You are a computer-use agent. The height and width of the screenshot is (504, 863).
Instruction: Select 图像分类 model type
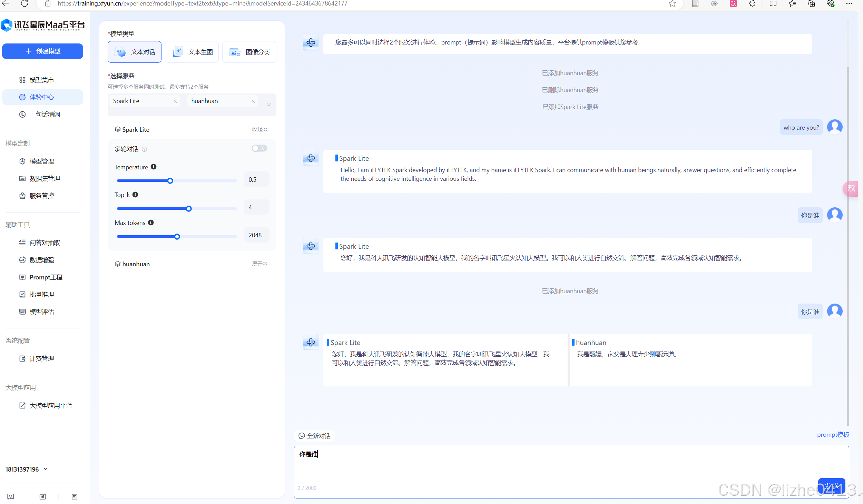pos(249,52)
